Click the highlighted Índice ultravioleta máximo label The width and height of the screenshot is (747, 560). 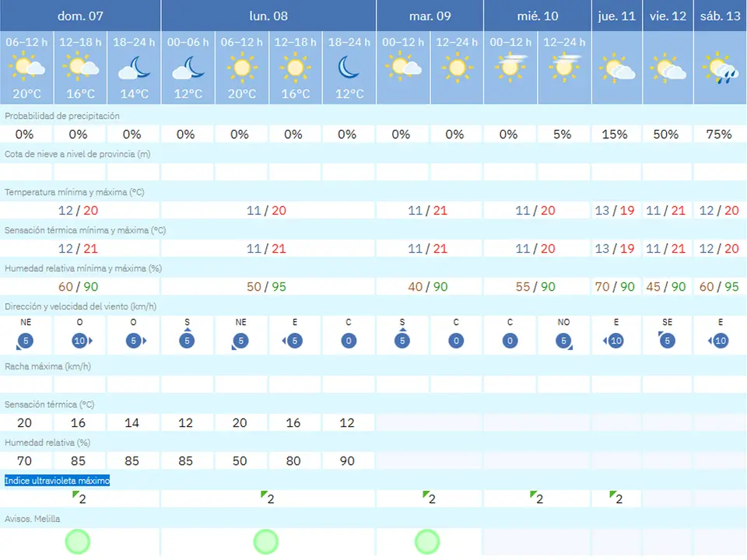point(57,481)
